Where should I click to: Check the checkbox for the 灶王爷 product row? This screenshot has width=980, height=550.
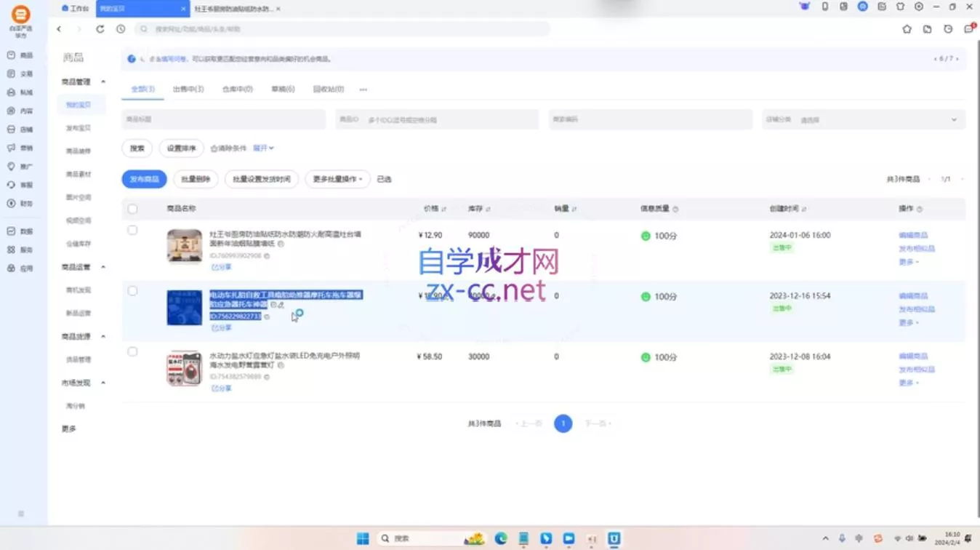pyautogui.click(x=133, y=229)
